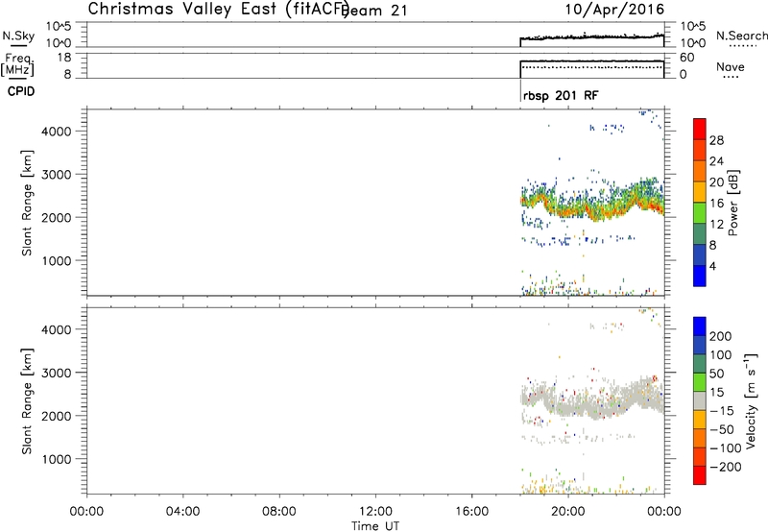Click the '60' Nave tick label
768x532 pixels.
[686, 58]
